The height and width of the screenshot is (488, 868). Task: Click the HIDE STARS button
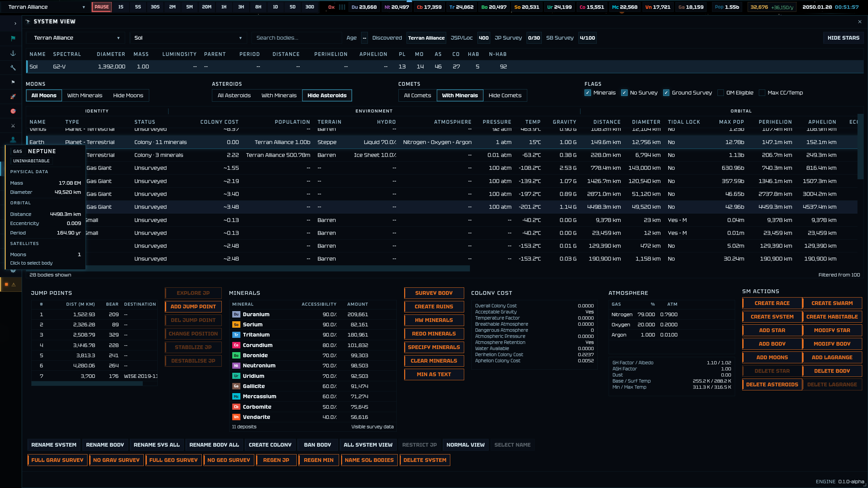point(843,38)
